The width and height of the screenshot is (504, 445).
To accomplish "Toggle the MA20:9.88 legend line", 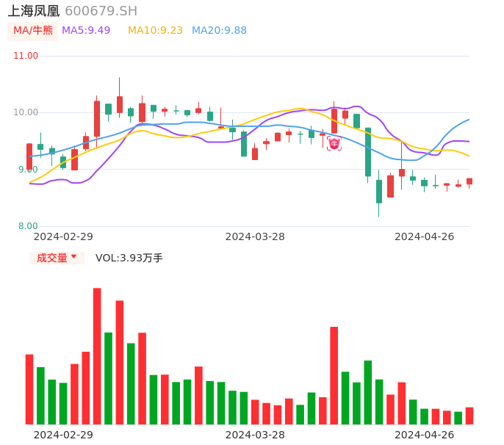I will pyautogui.click(x=219, y=31).
